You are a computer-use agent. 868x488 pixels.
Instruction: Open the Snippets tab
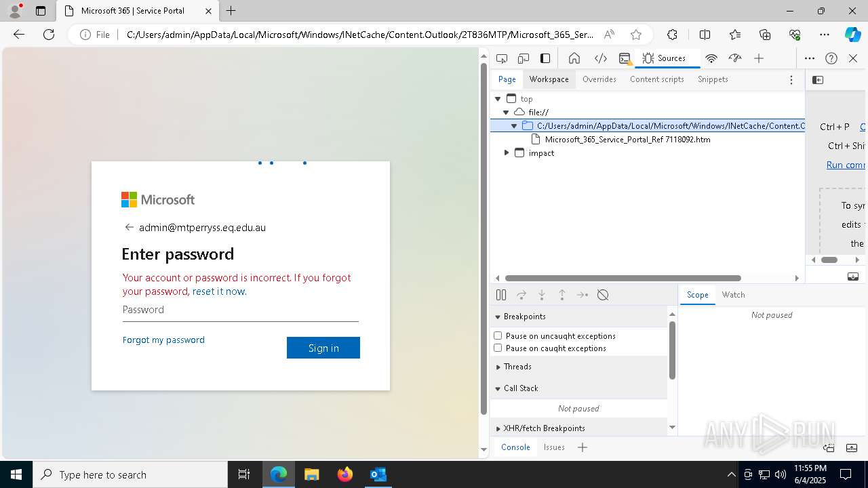click(x=713, y=79)
